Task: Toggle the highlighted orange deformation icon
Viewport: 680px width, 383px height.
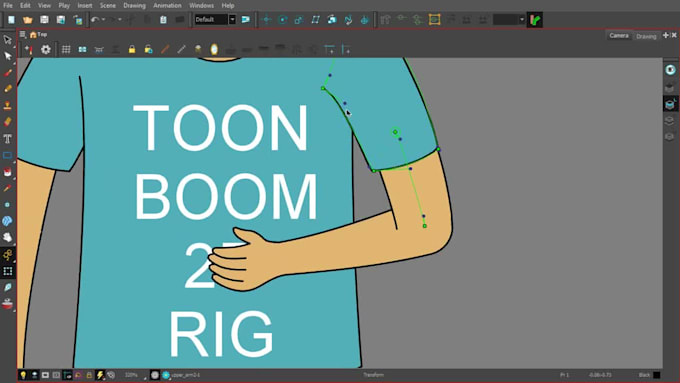Action: click(x=434, y=20)
